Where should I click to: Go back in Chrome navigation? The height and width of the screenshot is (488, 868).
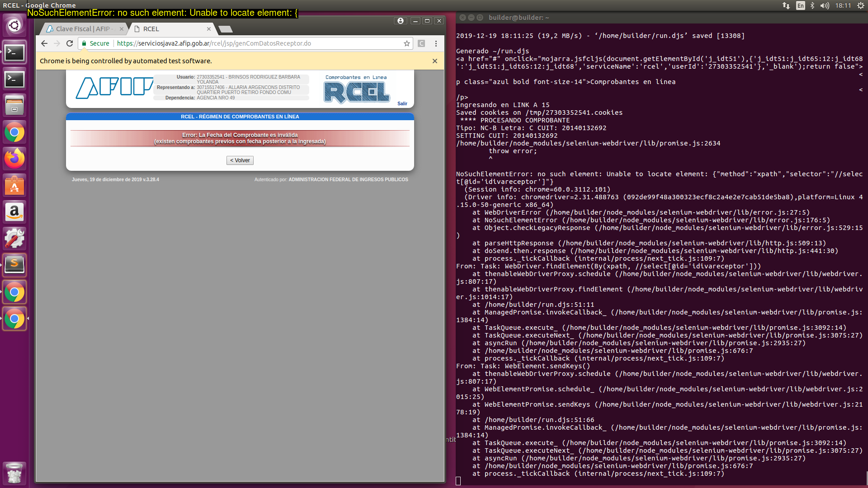point(44,43)
